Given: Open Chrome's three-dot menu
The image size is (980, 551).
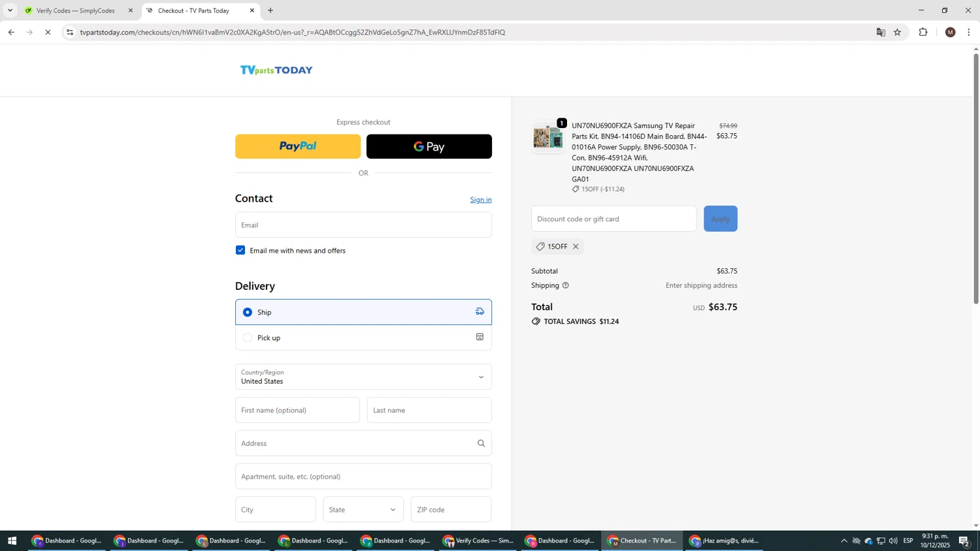Looking at the screenshot, I should pos(969,32).
